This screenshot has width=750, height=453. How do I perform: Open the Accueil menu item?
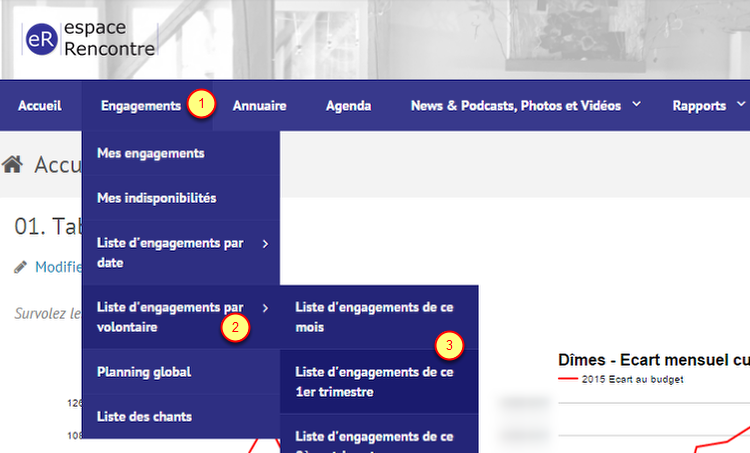[40, 106]
